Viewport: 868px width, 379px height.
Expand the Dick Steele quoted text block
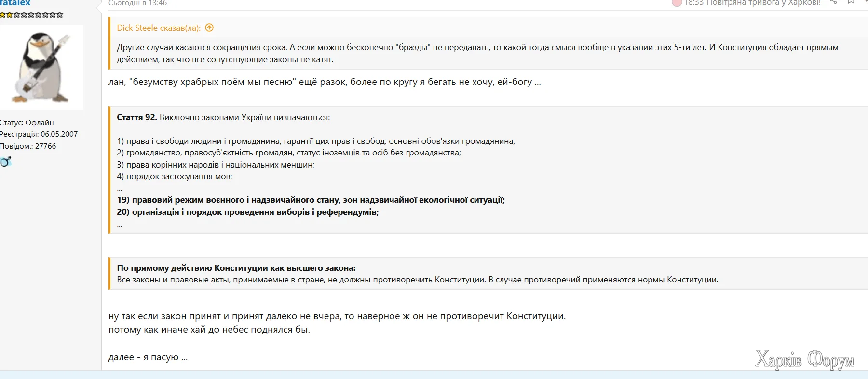pyautogui.click(x=477, y=54)
